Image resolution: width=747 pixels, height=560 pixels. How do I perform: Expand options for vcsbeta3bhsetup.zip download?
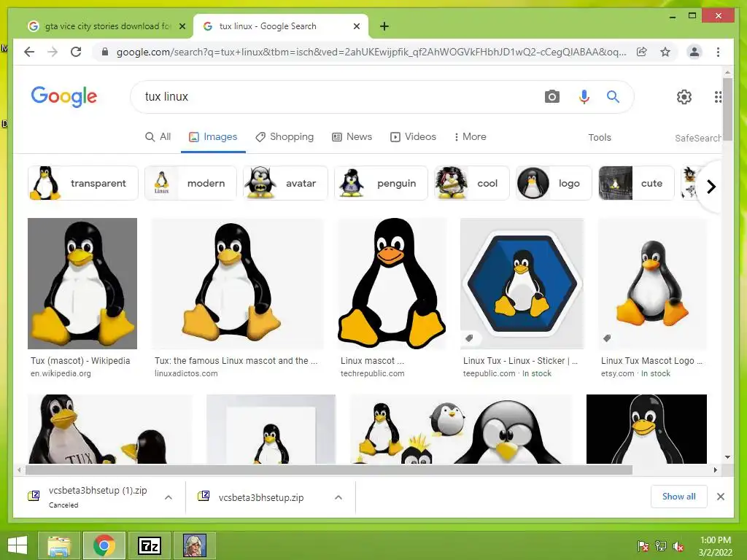[338, 497]
